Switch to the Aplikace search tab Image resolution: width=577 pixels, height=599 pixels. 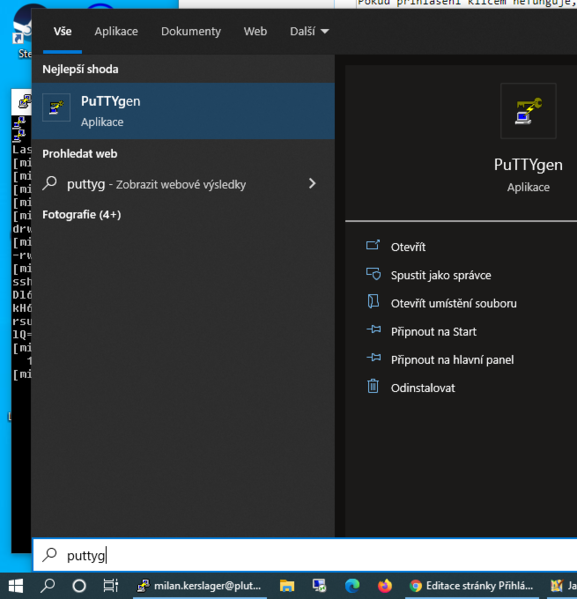116,31
